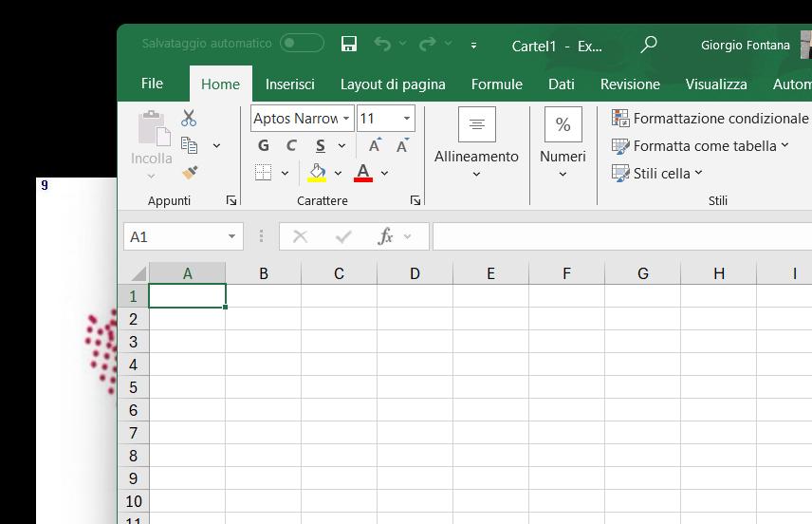Toggle bold with the G button
This screenshot has height=524, width=812.
point(264,145)
